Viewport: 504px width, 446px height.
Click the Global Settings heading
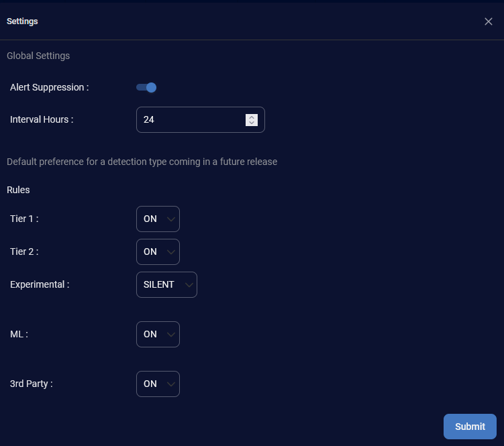pos(38,56)
